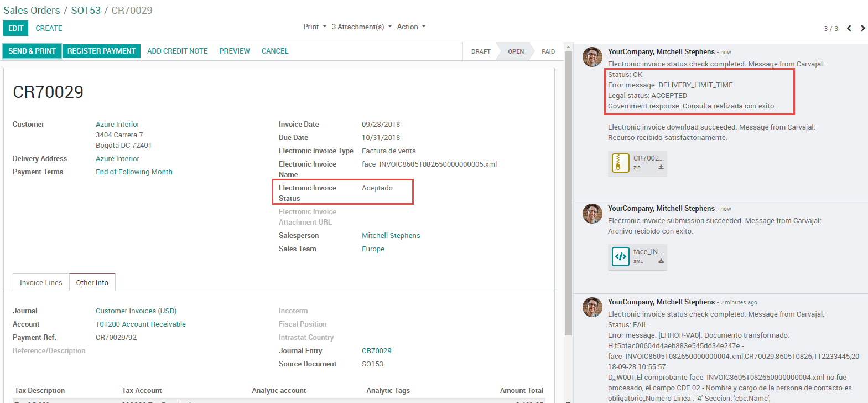Go to the previous record arrow
868x403 pixels.
(849, 28)
